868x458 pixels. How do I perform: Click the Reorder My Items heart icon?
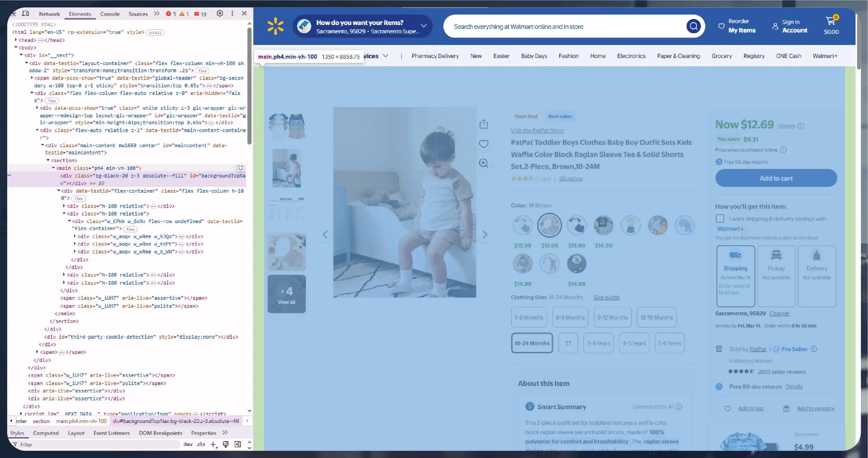(x=721, y=26)
